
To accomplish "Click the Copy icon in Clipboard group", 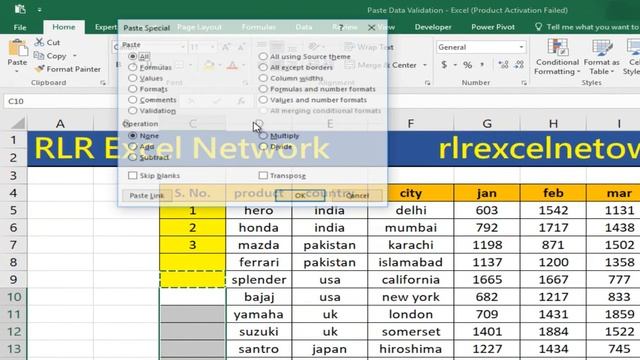I will click(39, 56).
